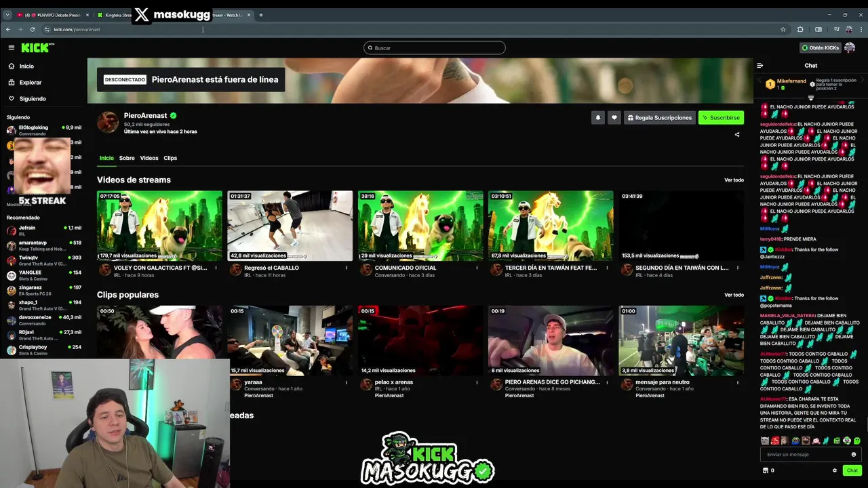This screenshot has height=488, width=868.
Task: Open options menu for TERCER DÍA EN TAIWÁN
Action: click(607, 268)
